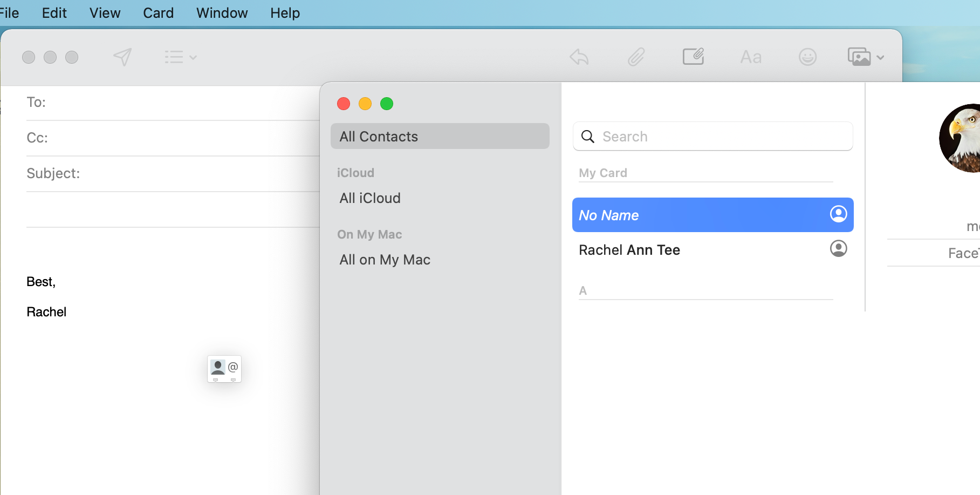
Task: Select the All iCloud contacts group
Action: 369,198
